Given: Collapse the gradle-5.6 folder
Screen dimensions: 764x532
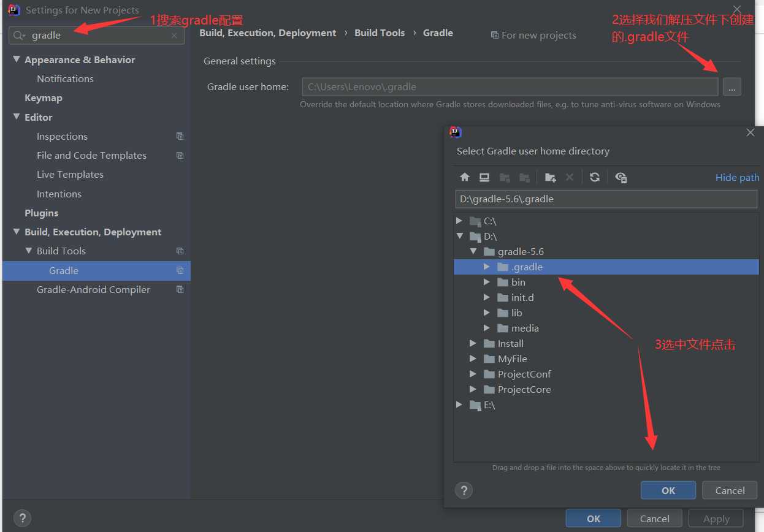Looking at the screenshot, I should (473, 251).
